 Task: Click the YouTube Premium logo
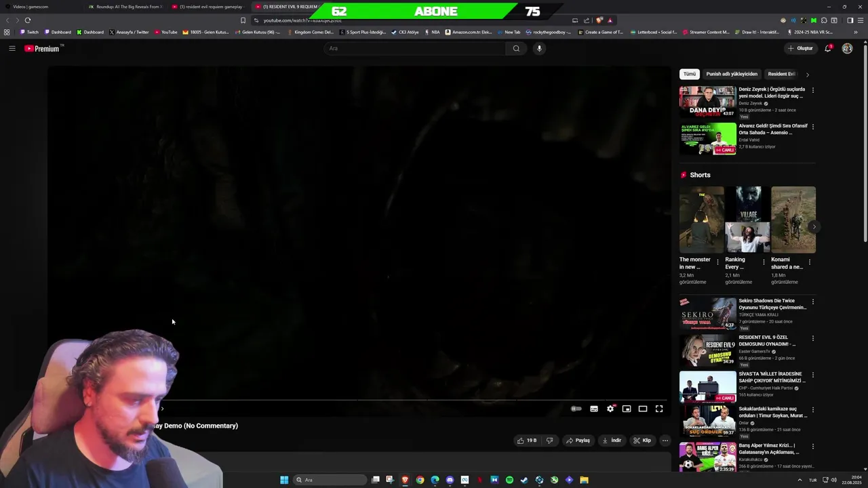tap(44, 48)
